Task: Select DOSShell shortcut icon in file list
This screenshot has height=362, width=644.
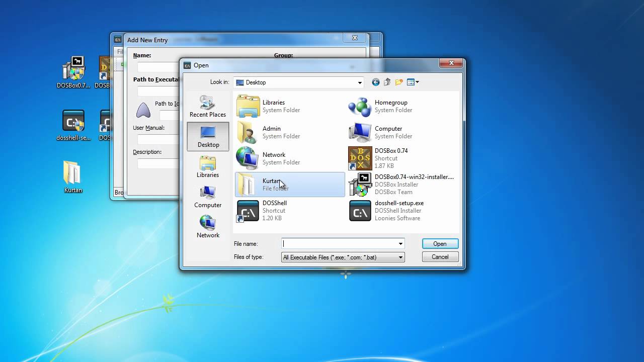Action: click(248, 211)
